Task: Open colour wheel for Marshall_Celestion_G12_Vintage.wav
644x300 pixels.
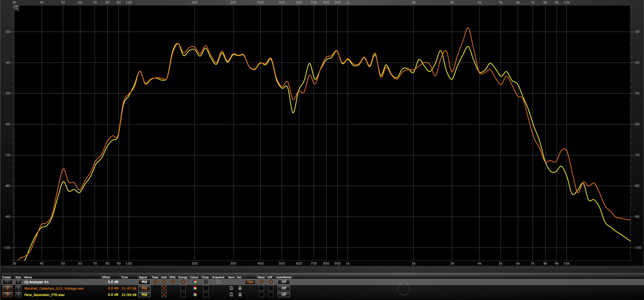Action: 195,288
